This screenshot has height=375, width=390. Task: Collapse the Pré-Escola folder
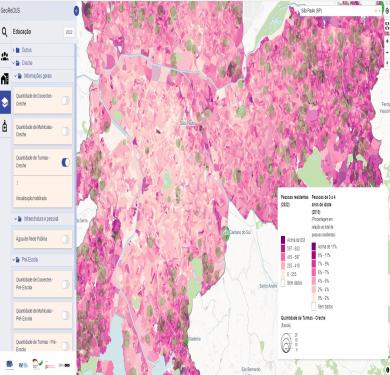(14, 259)
